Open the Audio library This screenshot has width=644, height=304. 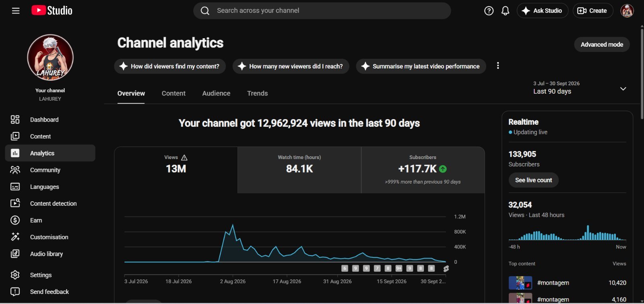pyautogui.click(x=50, y=254)
